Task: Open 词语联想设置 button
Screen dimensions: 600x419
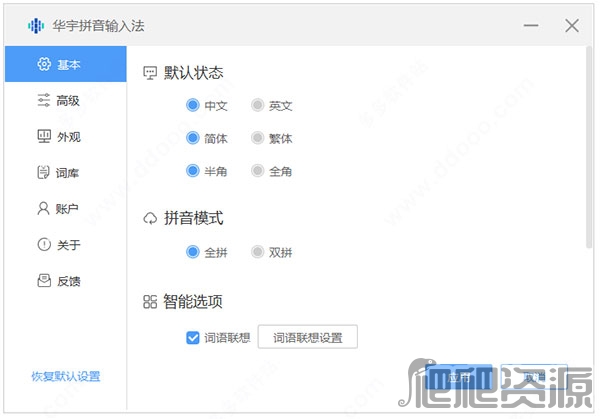Action: point(308,337)
